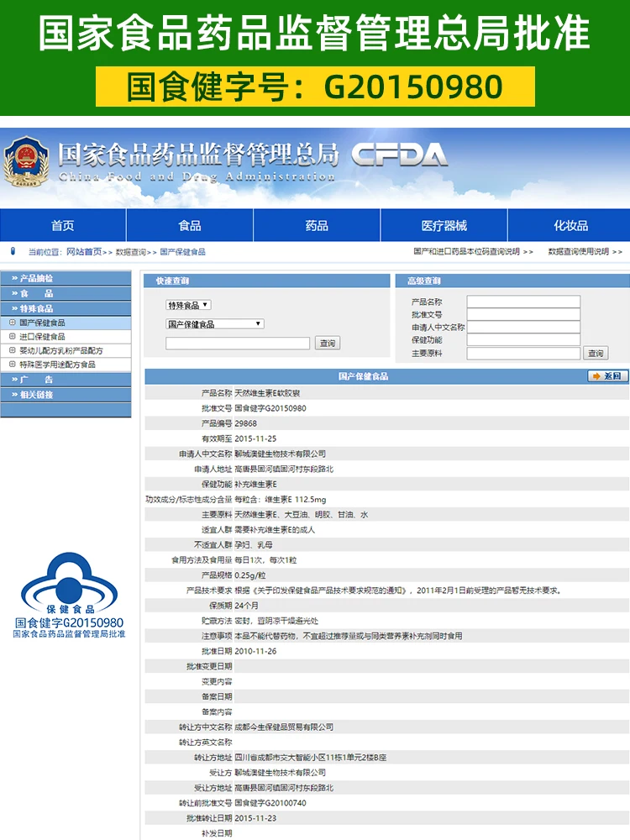
Task: Click the 国家食品药品监督管理总局 site title
Action: pos(198,155)
